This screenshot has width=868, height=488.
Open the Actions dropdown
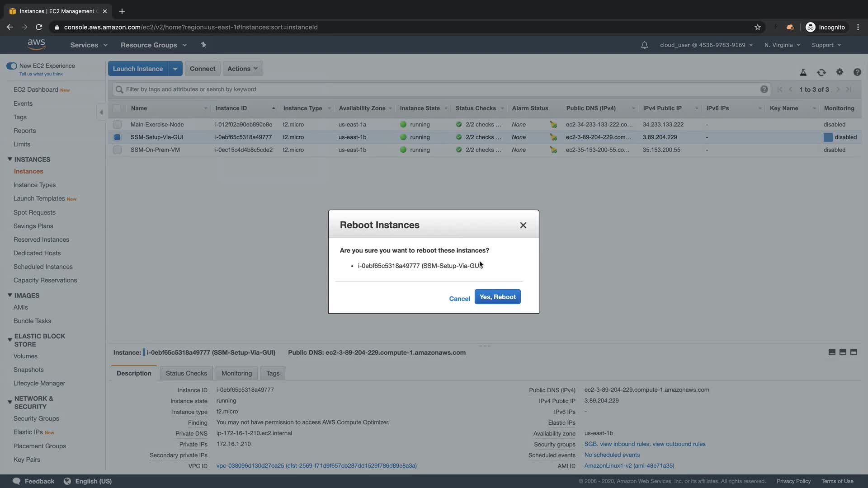242,69
